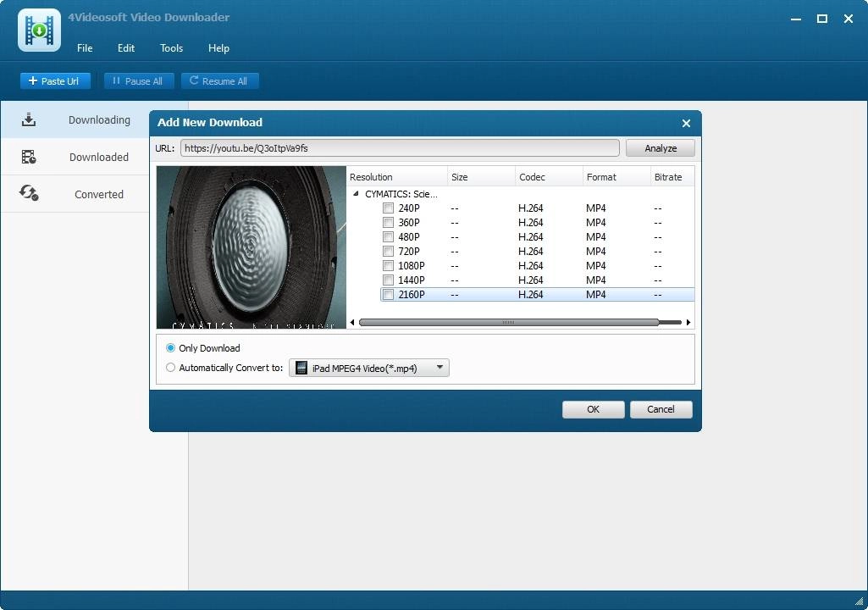Click the 1080P row label text
Image resolution: width=868 pixels, height=610 pixels.
[412, 266]
